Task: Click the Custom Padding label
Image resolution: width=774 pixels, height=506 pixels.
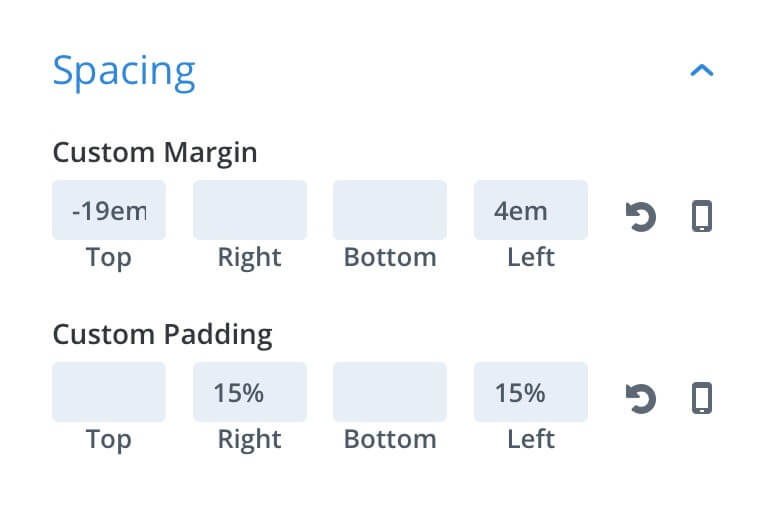Action: 162,334
